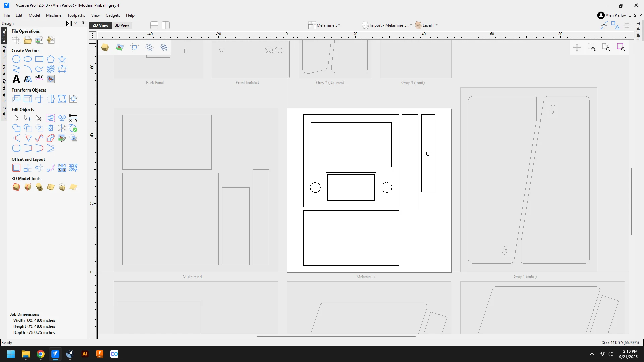Open the Array Copy tool

28,168
